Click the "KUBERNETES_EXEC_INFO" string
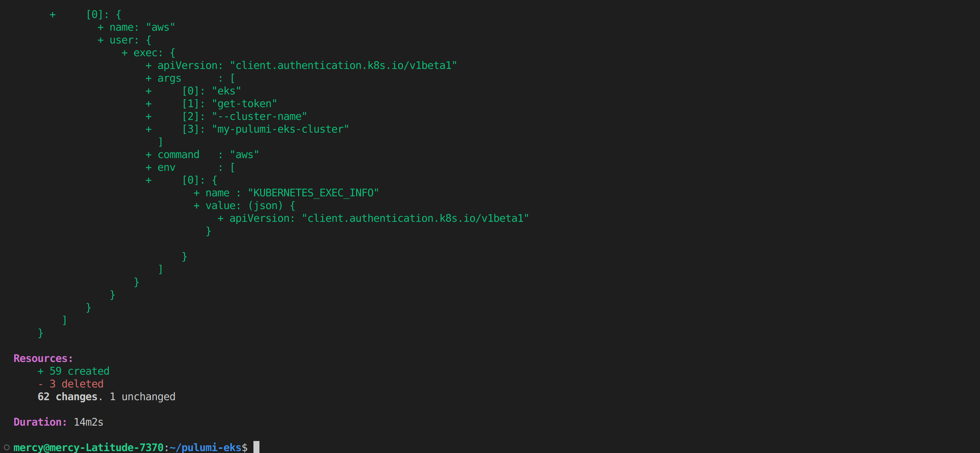This screenshot has height=453, width=980. [x=313, y=193]
